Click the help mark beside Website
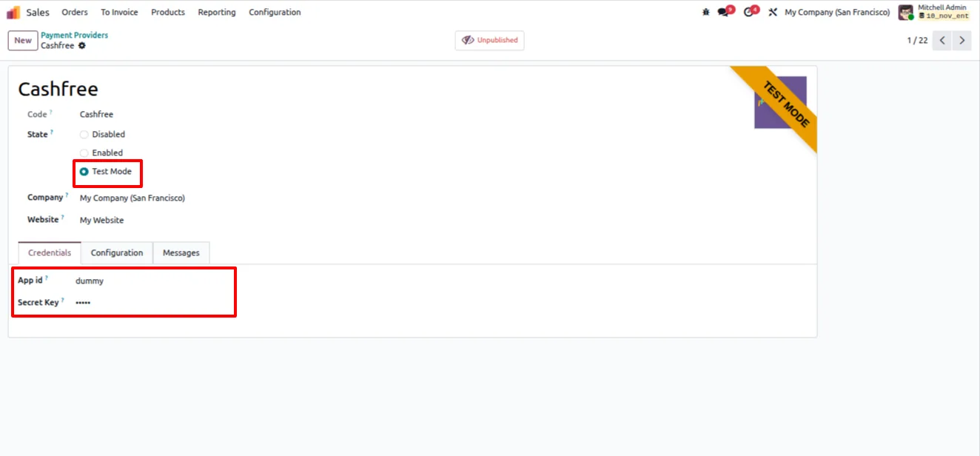Image resolution: width=980 pixels, height=456 pixels. (63, 217)
